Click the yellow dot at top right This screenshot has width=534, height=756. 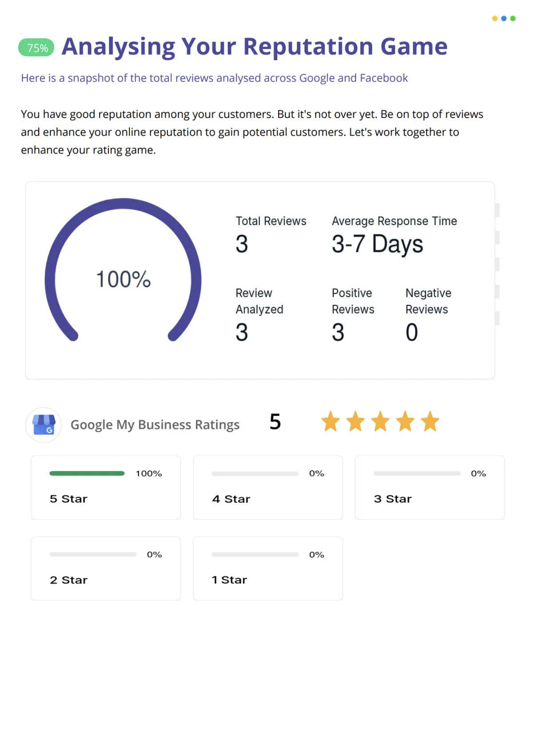point(494,19)
